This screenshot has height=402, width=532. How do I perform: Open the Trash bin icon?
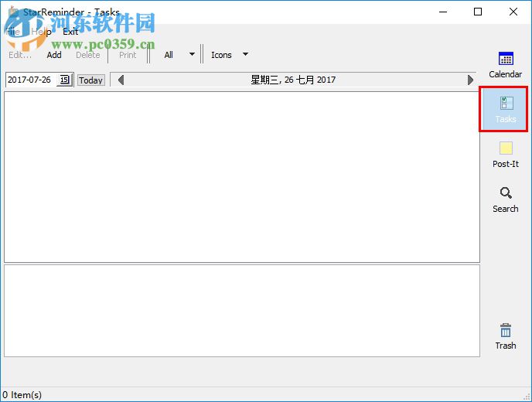[x=506, y=330]
